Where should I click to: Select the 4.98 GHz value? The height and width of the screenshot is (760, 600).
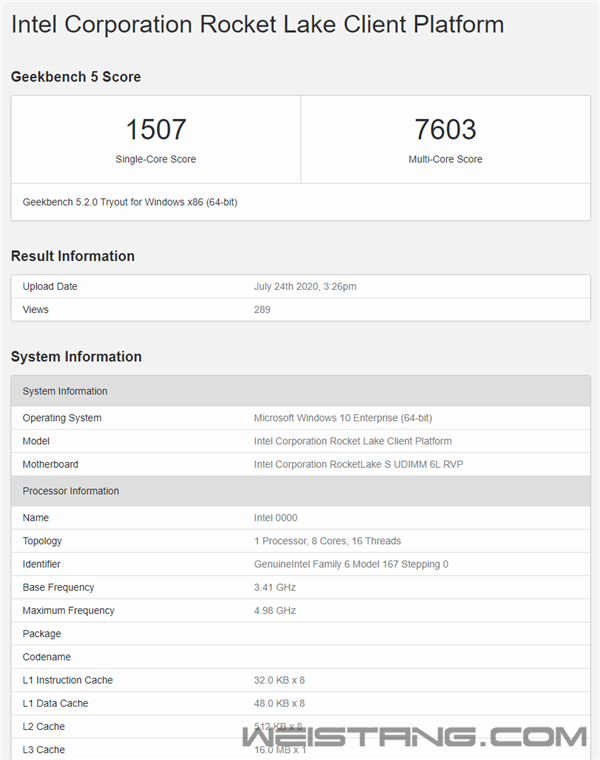click(x=275, y=611)
